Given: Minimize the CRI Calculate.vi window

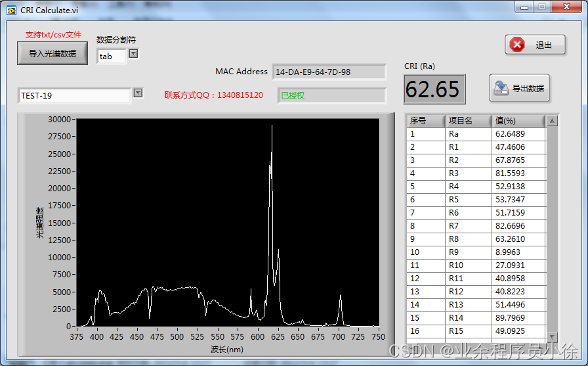Looking at the screenshot, I should coord(524,7).
